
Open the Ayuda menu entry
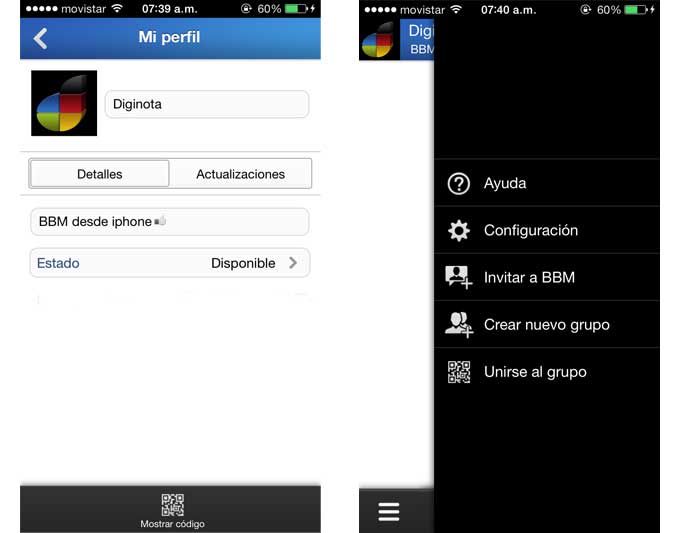pyautogui.click(x=547, y=183)
